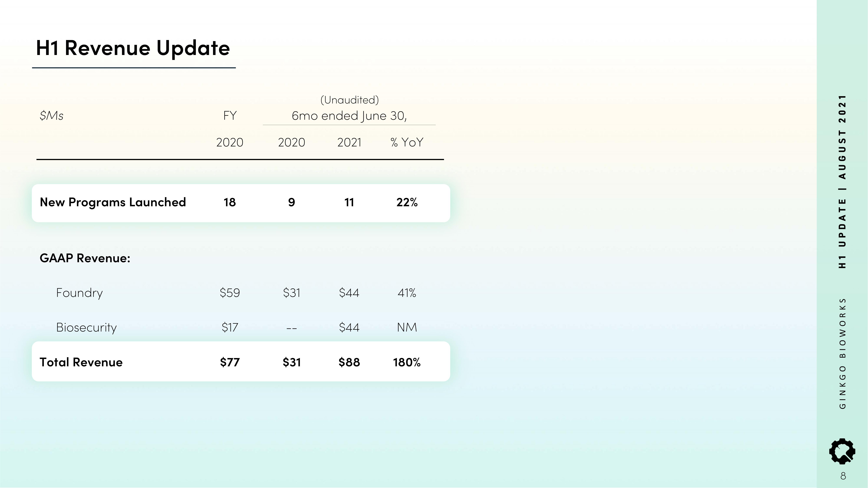This screenshot has height=488, width=868.
Task: Click the $59 Foundry FY 2020 value
Action: click(230, 293)
